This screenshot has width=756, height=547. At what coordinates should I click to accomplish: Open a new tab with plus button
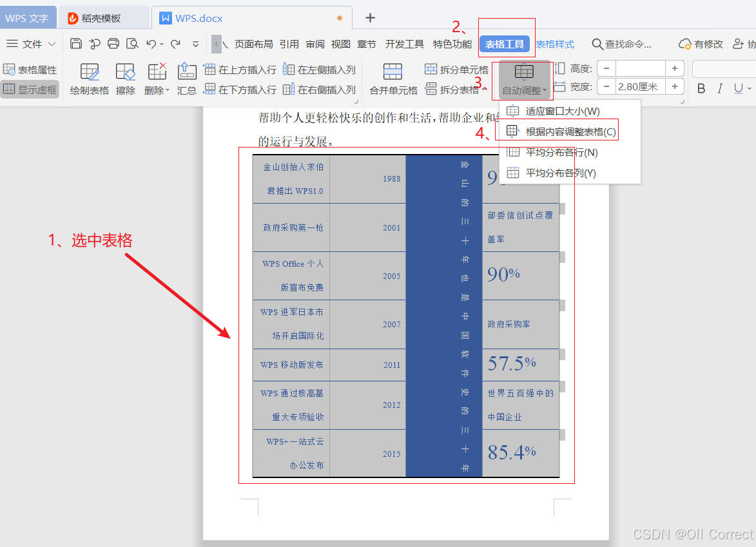(x=370, y=18)
